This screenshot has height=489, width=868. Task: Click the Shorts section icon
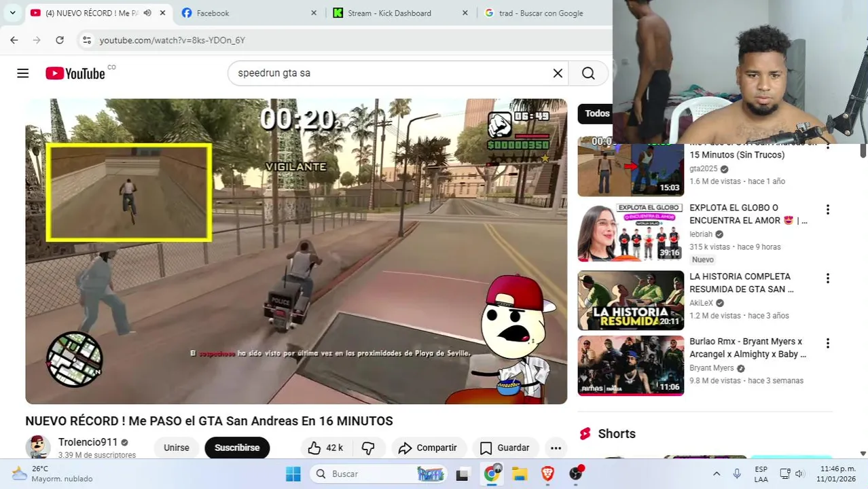click(x=585, y=434)
